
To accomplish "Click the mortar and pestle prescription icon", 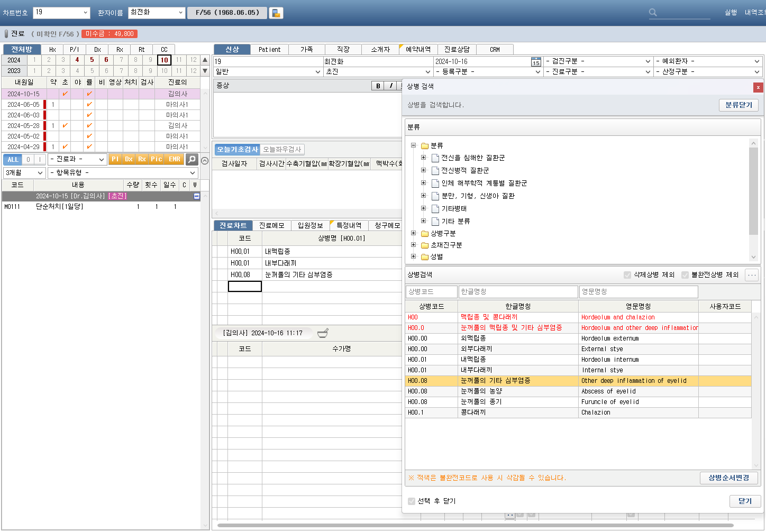I will point(322,333).
